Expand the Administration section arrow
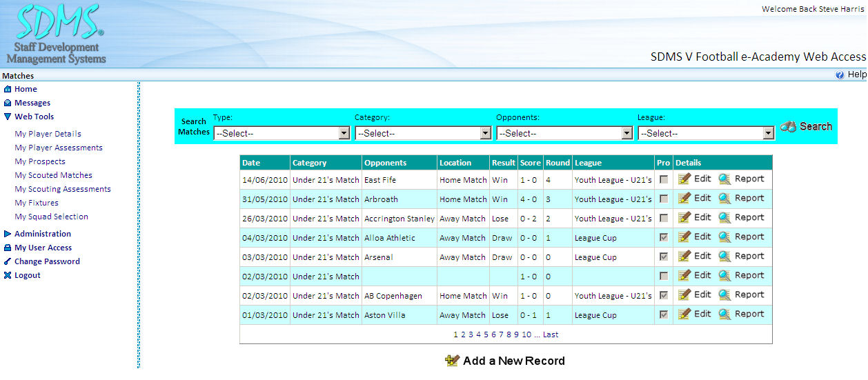868x380 pixels. (x=8, y=234)
